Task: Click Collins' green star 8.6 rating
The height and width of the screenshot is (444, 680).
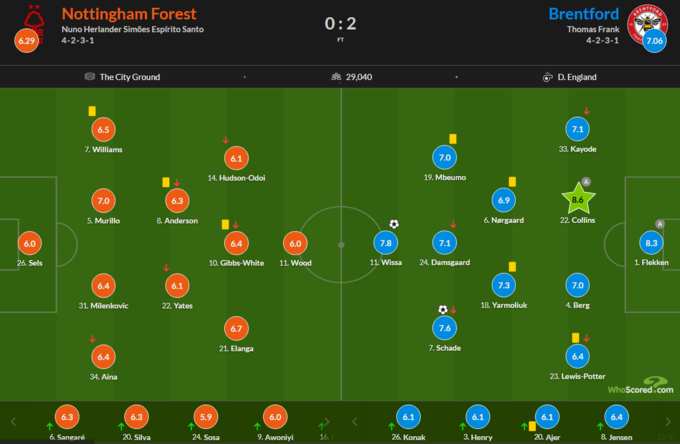Action: coord(577,200)
